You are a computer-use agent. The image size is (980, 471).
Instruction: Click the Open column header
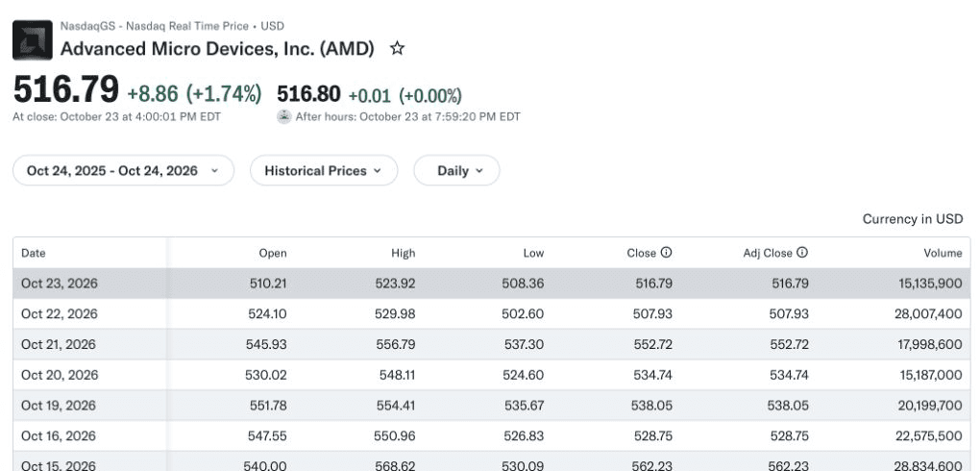pyautogui.click(x=273, y=254)
